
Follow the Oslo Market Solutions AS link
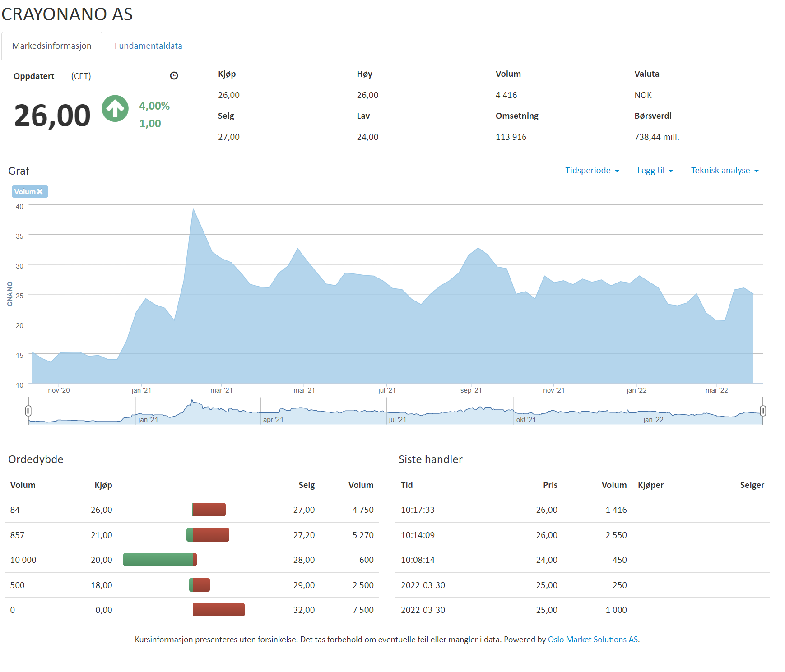(x=593, y=640)
